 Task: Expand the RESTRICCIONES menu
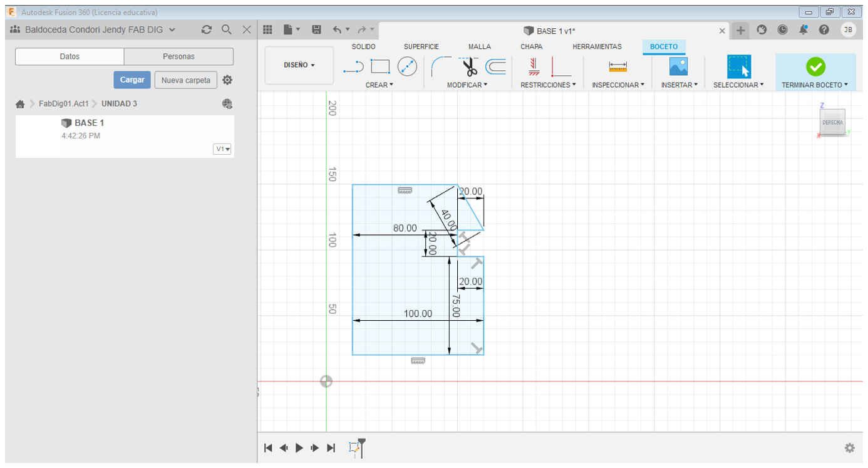(x=548, y=85)
